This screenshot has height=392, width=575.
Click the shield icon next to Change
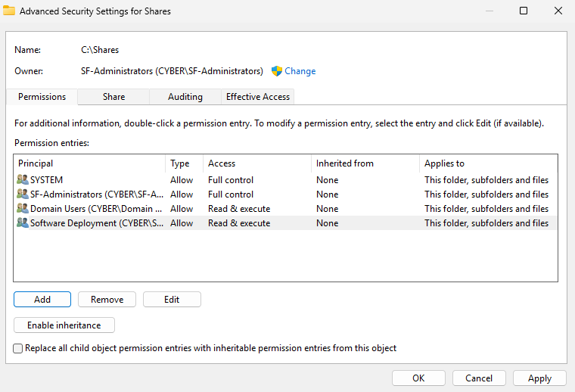[x=277, y=71]
